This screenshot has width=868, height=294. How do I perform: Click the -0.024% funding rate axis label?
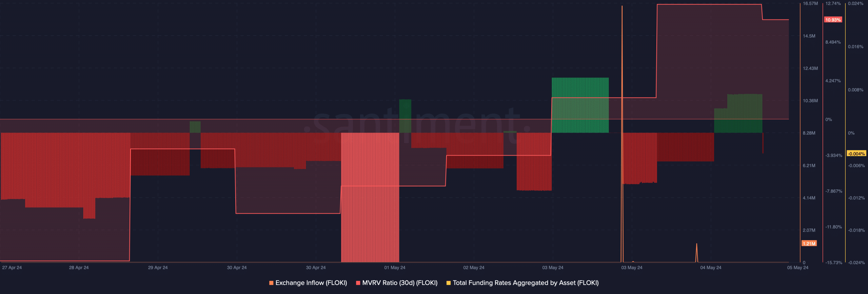click(x=856, y=262)
